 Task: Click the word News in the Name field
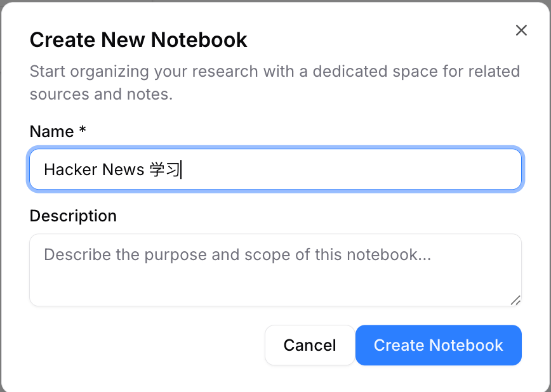point(121,169)
